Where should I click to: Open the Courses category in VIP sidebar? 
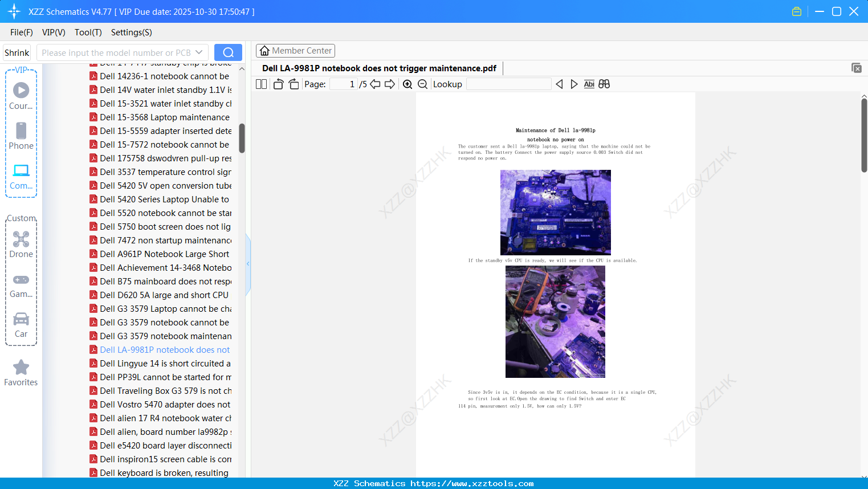[21, 96]
